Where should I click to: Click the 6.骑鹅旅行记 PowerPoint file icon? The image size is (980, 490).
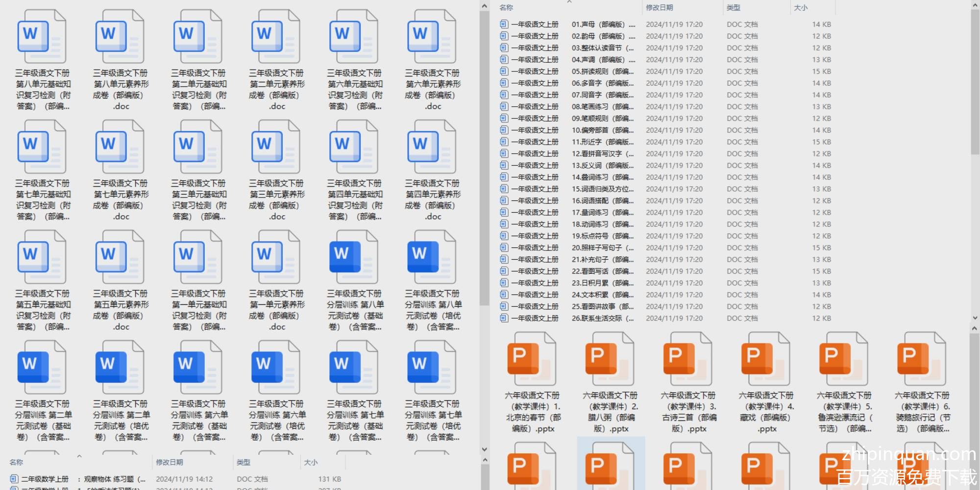921,359
